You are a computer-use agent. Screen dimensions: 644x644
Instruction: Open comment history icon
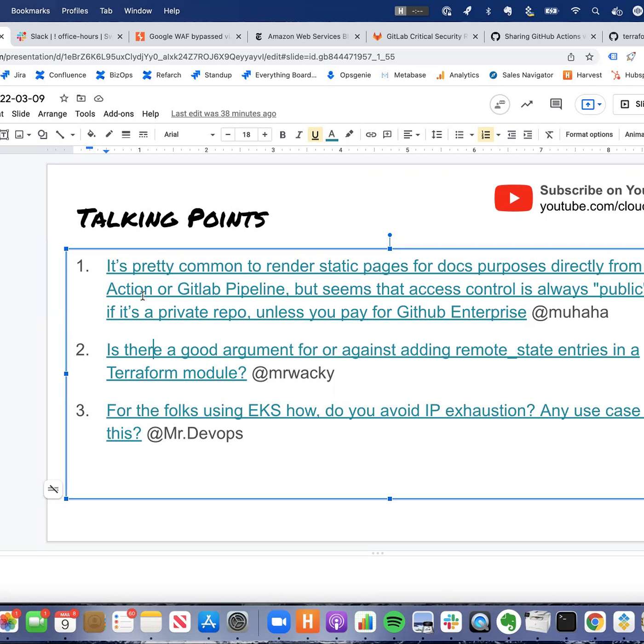point(556,104)
